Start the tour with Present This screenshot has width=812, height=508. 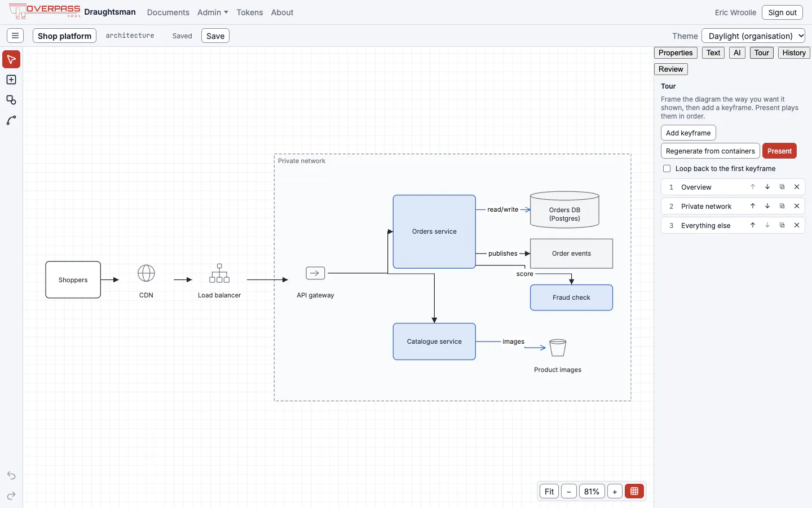coord(779,151)
